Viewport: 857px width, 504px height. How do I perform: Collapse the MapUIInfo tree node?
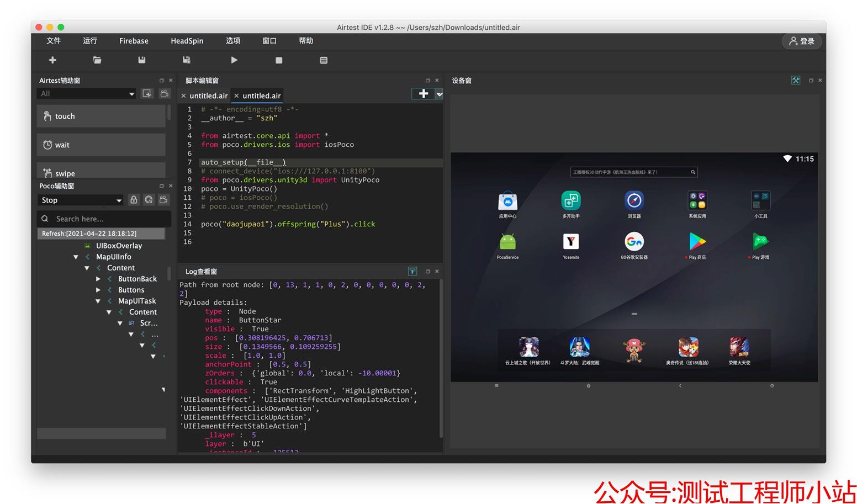coord(76,257)
